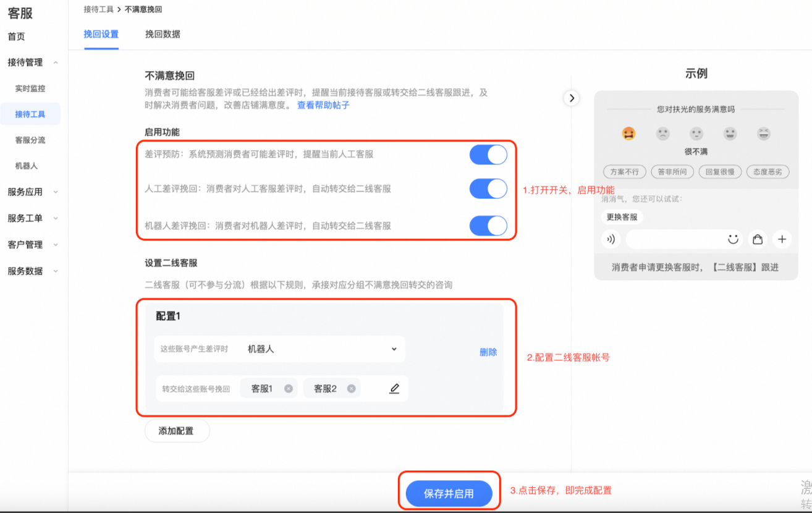Click 接待工具 in the breadcrumb
This screenshot has width=812, height=513.
point(99,9)
